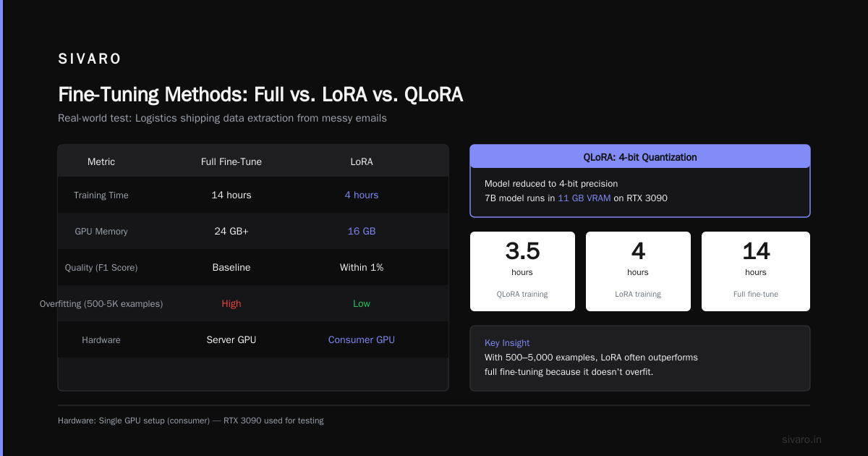Click the Key Insight heading
Screen dimensions: 868x456
507,343
